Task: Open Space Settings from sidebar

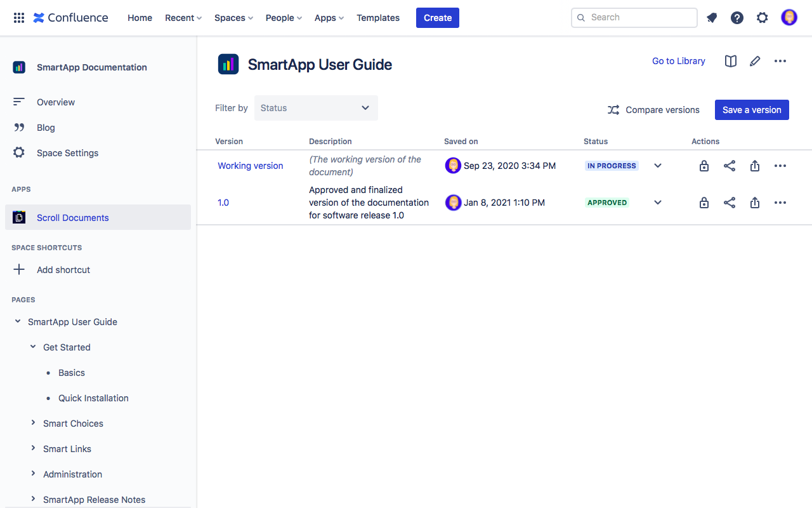Action: pos(67,152)
